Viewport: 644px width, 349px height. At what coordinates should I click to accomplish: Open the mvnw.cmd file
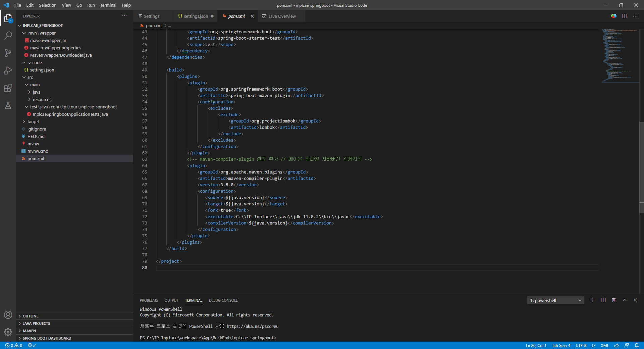75,151
